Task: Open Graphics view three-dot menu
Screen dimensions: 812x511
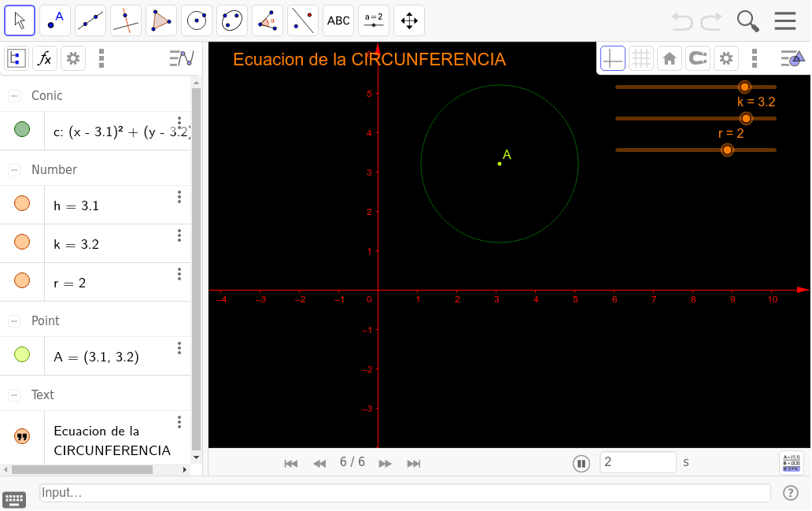Action: coord(755,58)
